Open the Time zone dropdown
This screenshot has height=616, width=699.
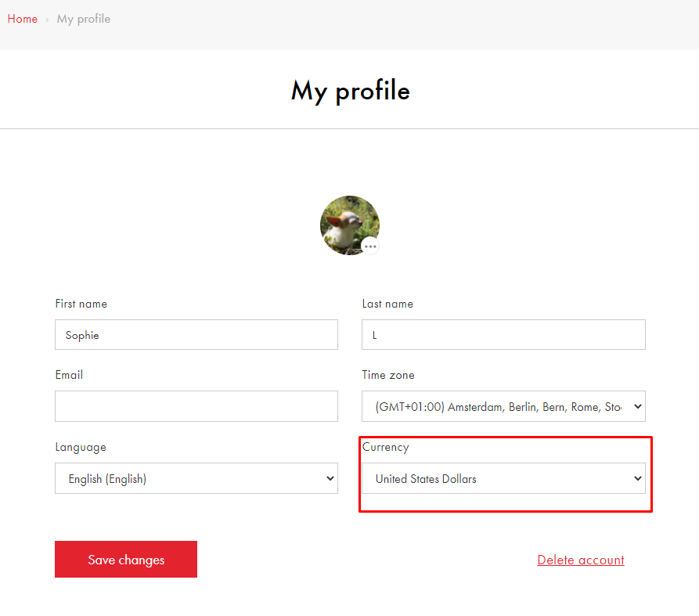pyautogui.click(x=503, y=407)
